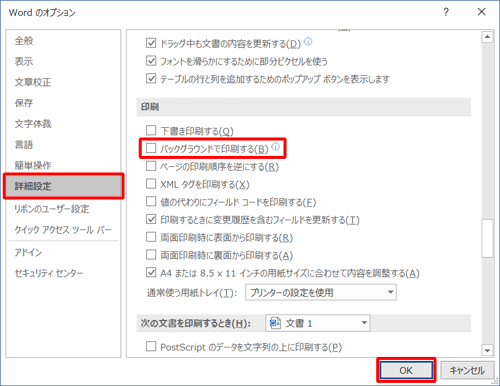The image size is (500, 386).
Task: Click the 印刷 section heading
Action: coord(150,107)
